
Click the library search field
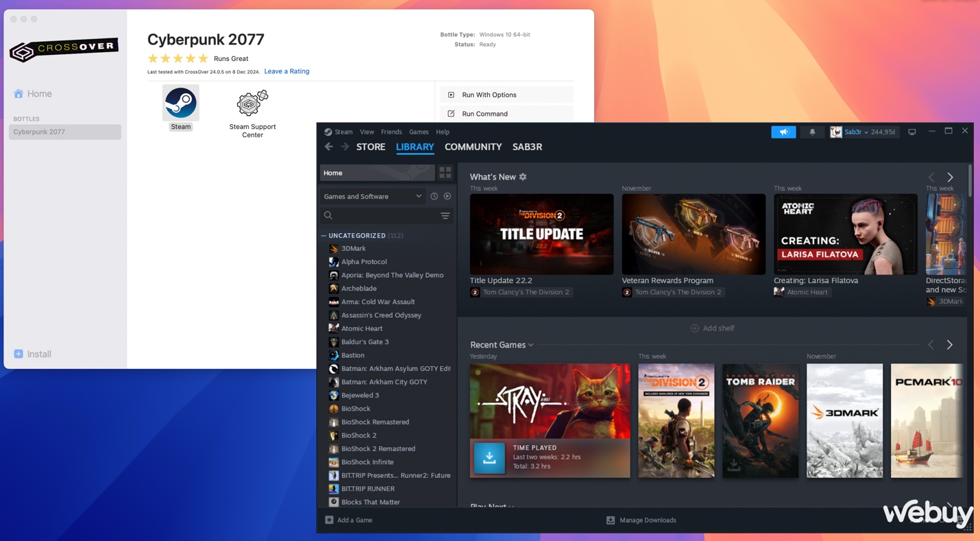(378, 215)
